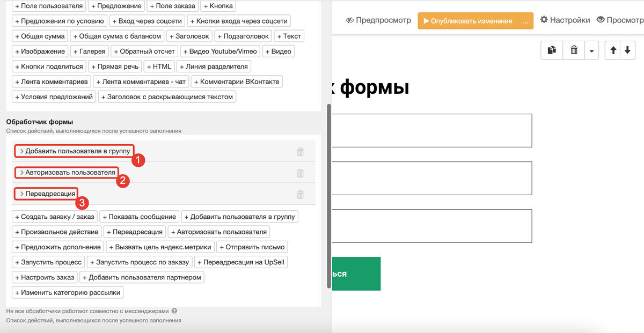
Task: Copy the block with the duplicate icon
Action: [x=552, y=50]
